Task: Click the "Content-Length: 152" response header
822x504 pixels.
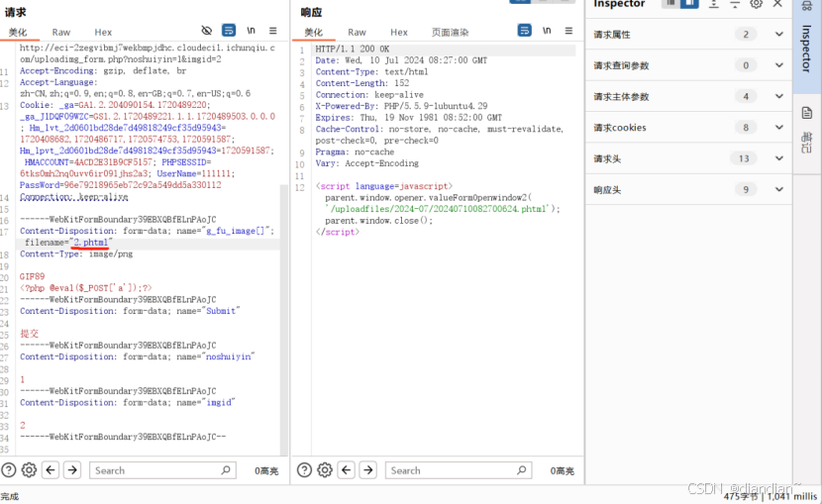Action: click(x=362, y=83)
